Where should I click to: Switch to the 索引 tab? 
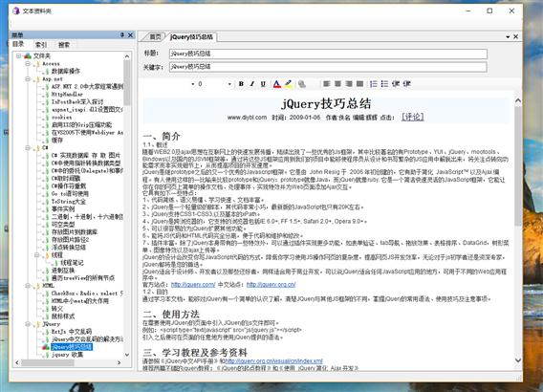pyautogui.click(x=41, y=45)
